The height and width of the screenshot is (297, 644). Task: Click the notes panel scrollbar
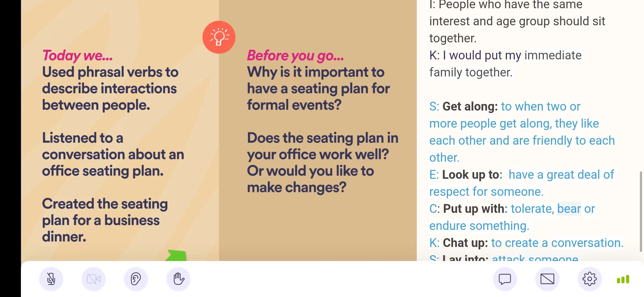(x=641, y=211)
